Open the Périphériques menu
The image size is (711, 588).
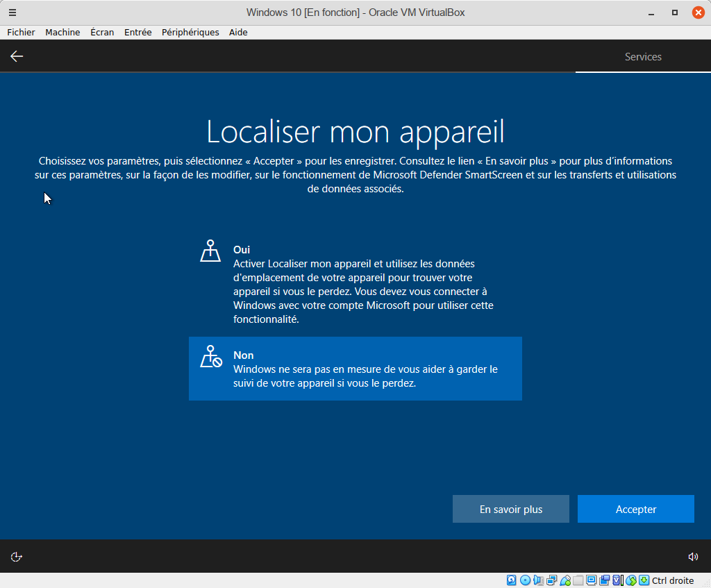[x=190, y=32]
